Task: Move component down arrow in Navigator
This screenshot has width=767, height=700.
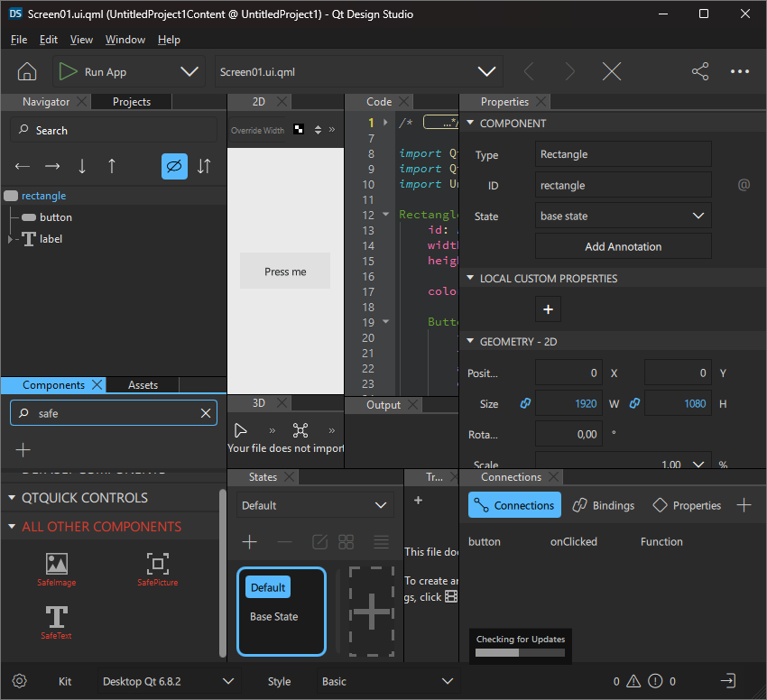Action: [x=82, y=166]
